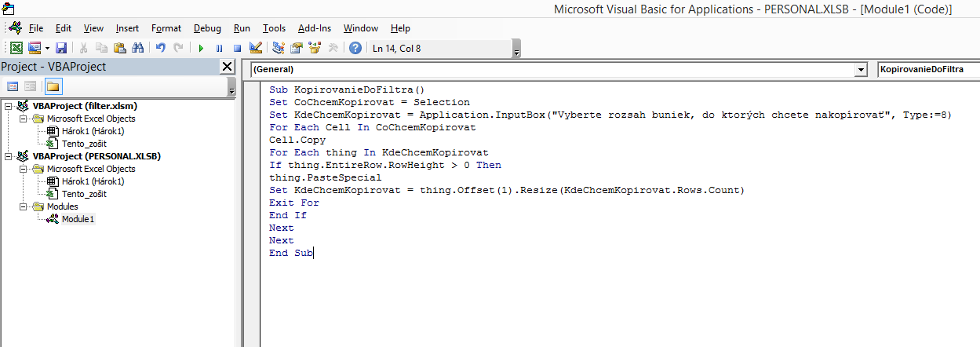Save the PERSONAL.XLSB project
Viewport: 980px width, 347px height.
61,48
